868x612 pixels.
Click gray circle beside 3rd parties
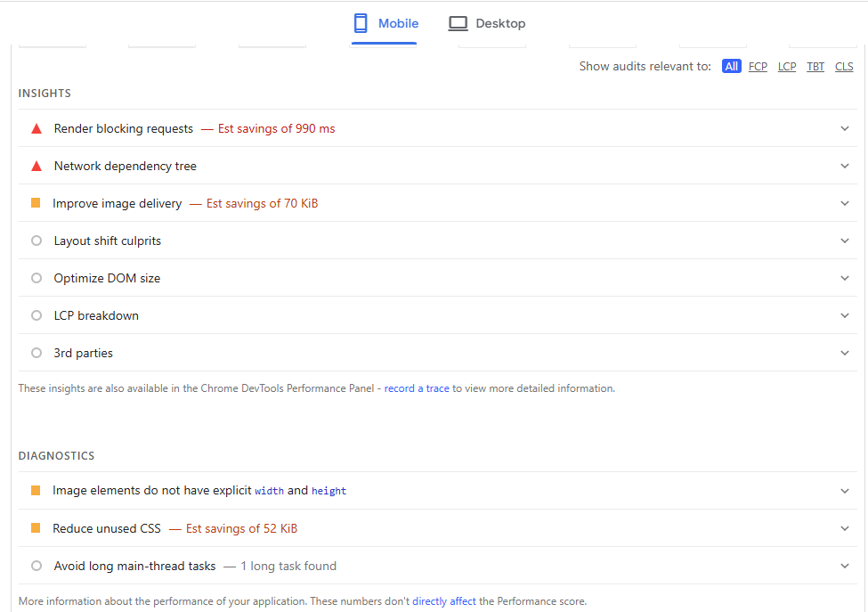(37, 353)
